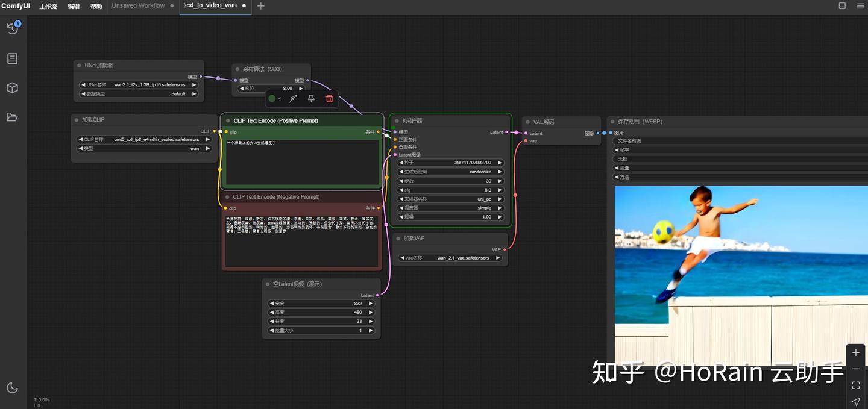Click the bypass arrow icon on the node toolbar
This screenshot has width=868, height=409.
(292, 98)
